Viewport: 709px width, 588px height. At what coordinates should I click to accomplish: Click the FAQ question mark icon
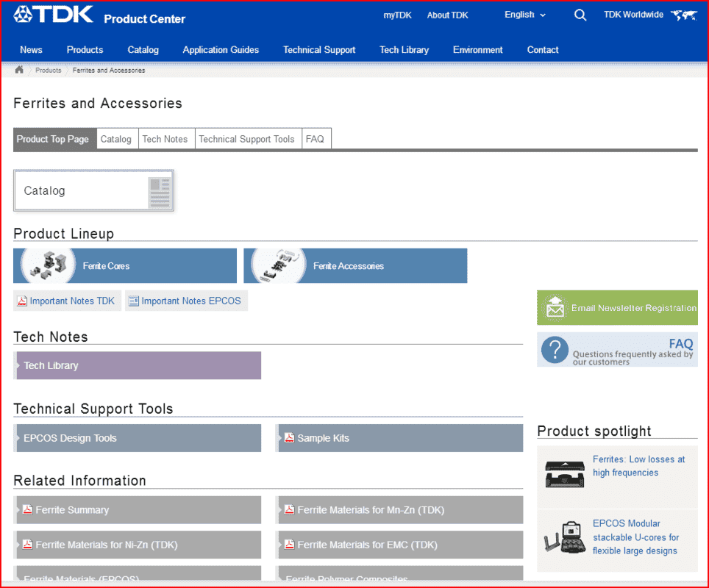pyautogui.click(x=555, y=350)
